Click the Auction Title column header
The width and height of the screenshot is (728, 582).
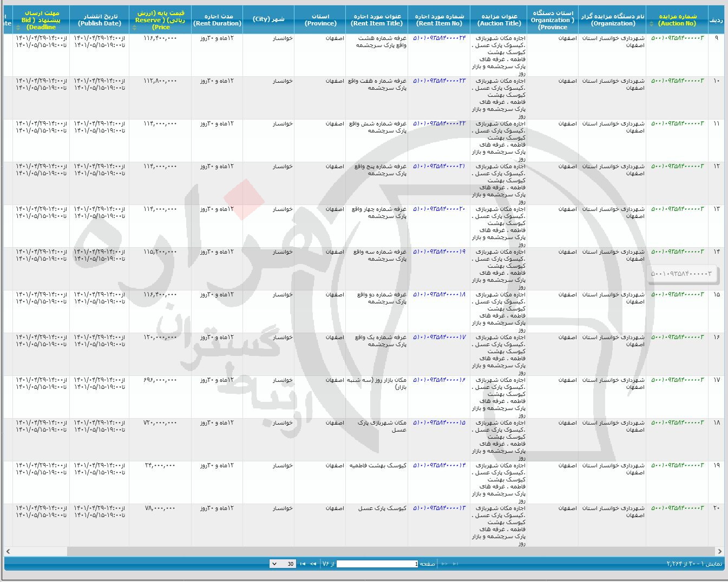[499, 20]
